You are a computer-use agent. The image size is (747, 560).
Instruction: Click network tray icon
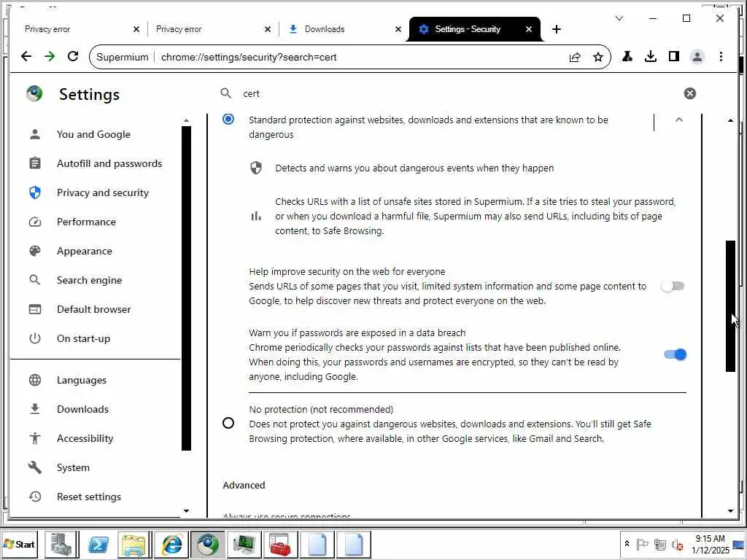(x=659, y=544)
